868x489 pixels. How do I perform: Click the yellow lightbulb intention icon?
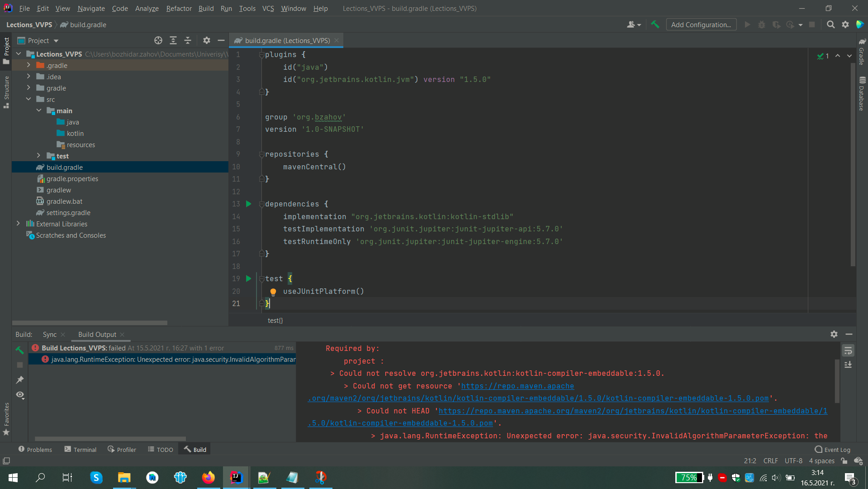[273, 292]
